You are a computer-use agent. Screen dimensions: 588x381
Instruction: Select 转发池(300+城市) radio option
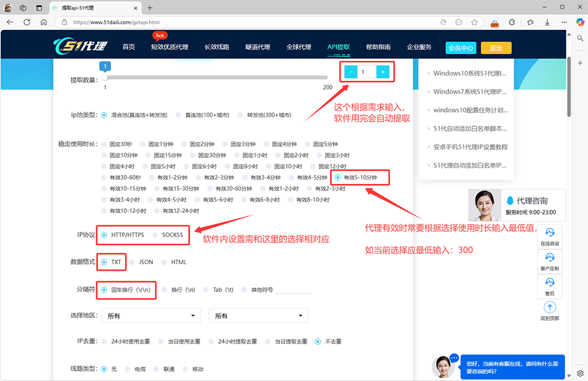pyautogui.click(x=240, y=115)
